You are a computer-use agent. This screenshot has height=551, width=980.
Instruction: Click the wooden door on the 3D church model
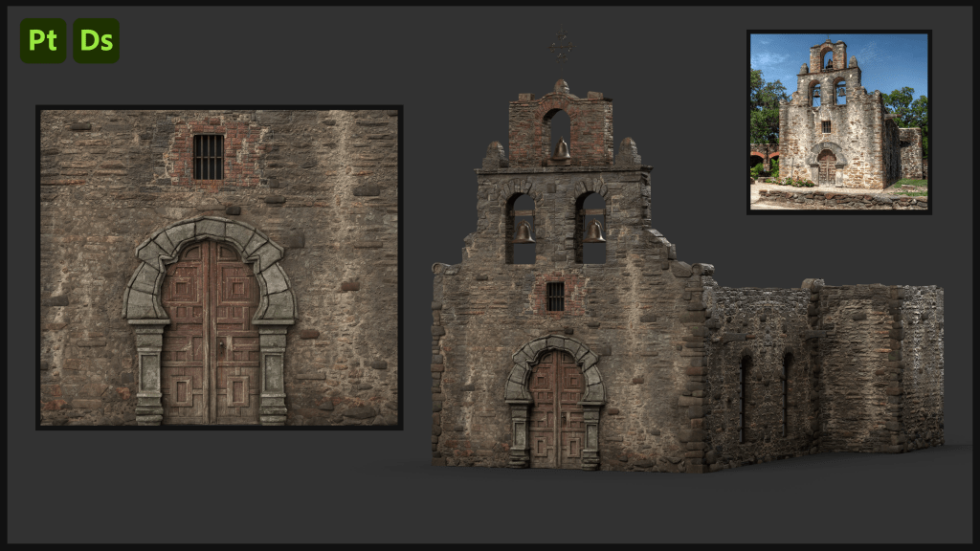point(555,409)
